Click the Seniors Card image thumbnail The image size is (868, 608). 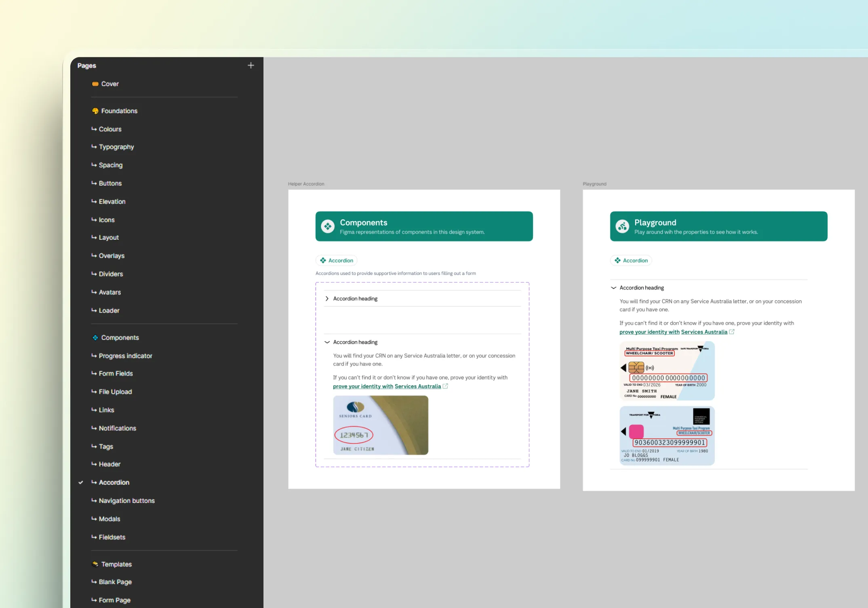(380, 425)
